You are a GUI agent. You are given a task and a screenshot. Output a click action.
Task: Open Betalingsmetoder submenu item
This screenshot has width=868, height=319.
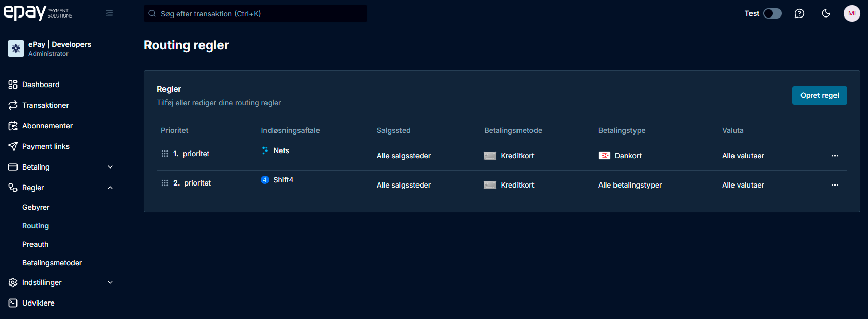[x=52, y=263]
